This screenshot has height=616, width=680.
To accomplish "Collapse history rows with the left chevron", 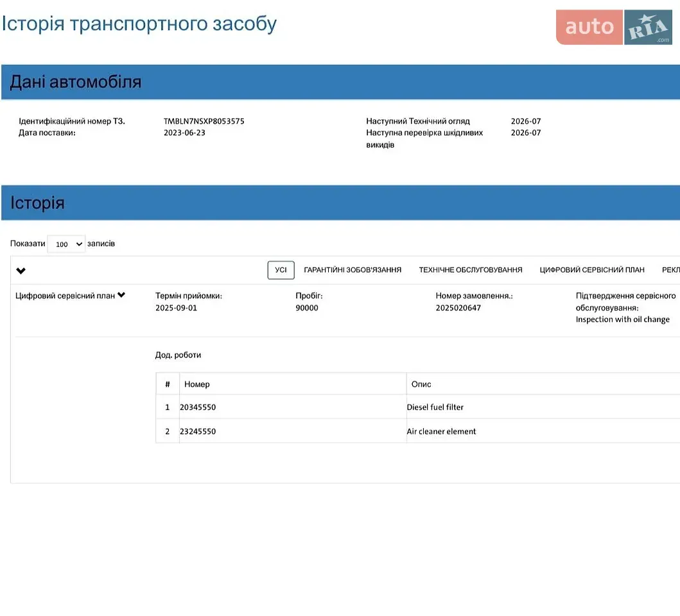I will pos(21,271).
